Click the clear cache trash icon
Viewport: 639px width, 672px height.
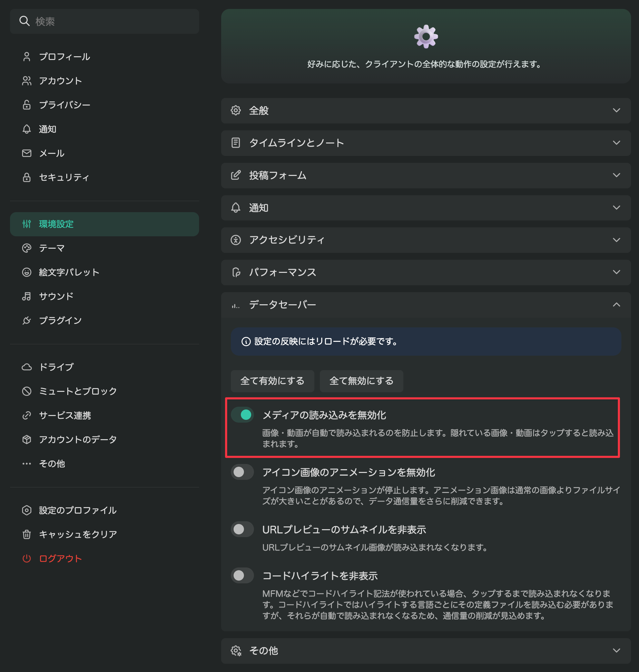pos(27,534)
